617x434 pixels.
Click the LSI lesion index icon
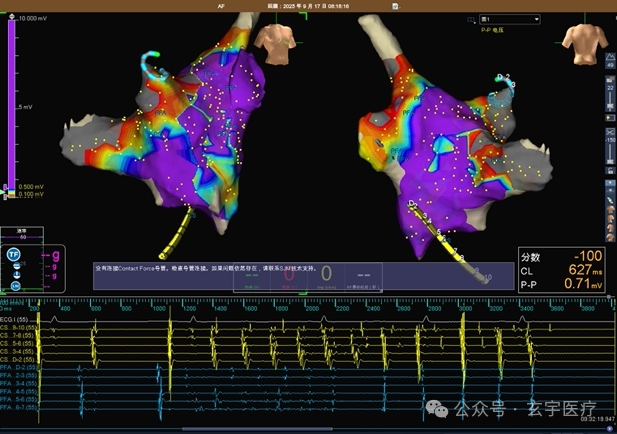pos(15,286)
